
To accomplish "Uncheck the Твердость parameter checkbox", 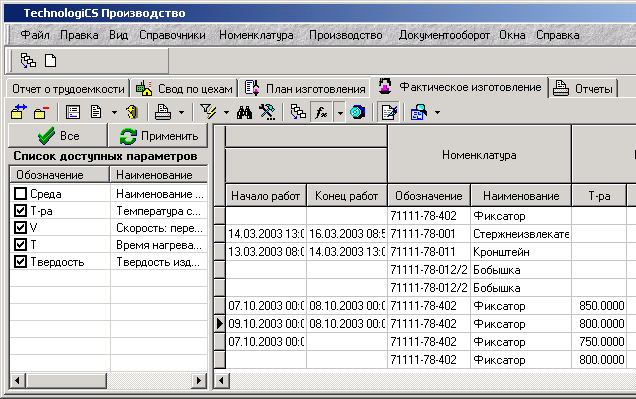I will [x=20, y=262].
